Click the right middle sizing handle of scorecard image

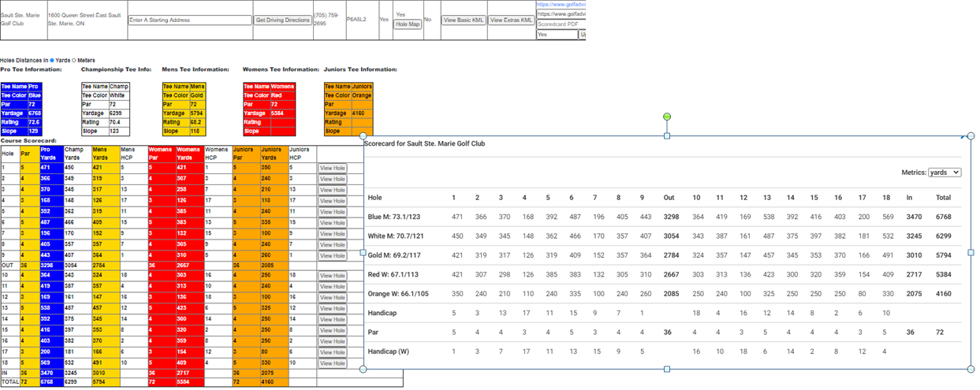click(x=971, y=253)
